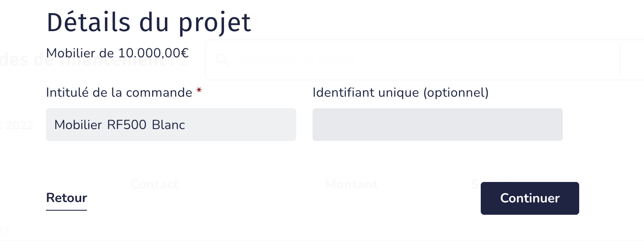Click the word projet in the title

214,22
